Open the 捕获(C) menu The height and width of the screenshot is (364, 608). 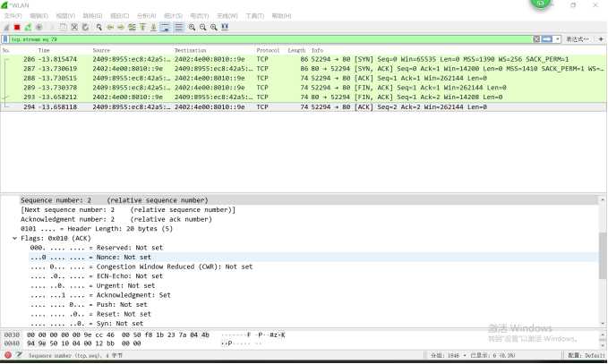coord(119,15)
